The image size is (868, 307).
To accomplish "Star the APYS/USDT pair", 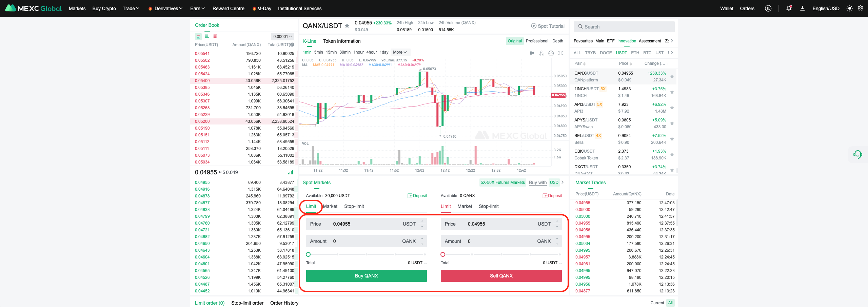I will pyautogui.click(x=672, y=123).
